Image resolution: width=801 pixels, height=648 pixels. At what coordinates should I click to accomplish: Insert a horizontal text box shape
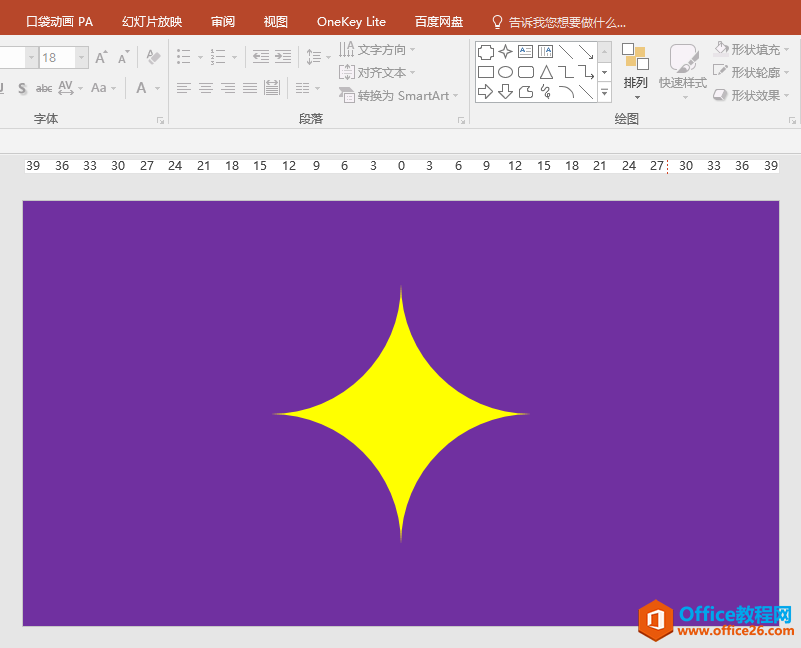tap(526, 52)
